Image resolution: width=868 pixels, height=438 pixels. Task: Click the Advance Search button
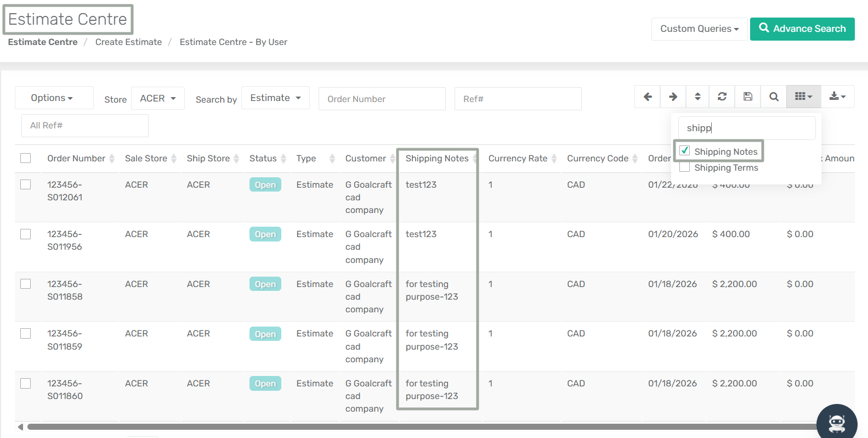click(x=802, y=29)
